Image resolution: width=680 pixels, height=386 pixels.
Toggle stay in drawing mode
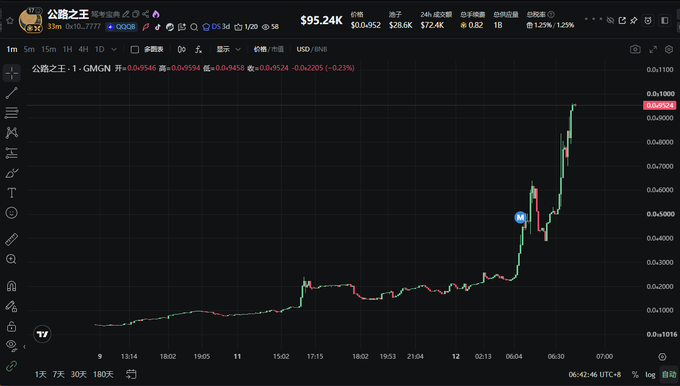tap(12, 306)
